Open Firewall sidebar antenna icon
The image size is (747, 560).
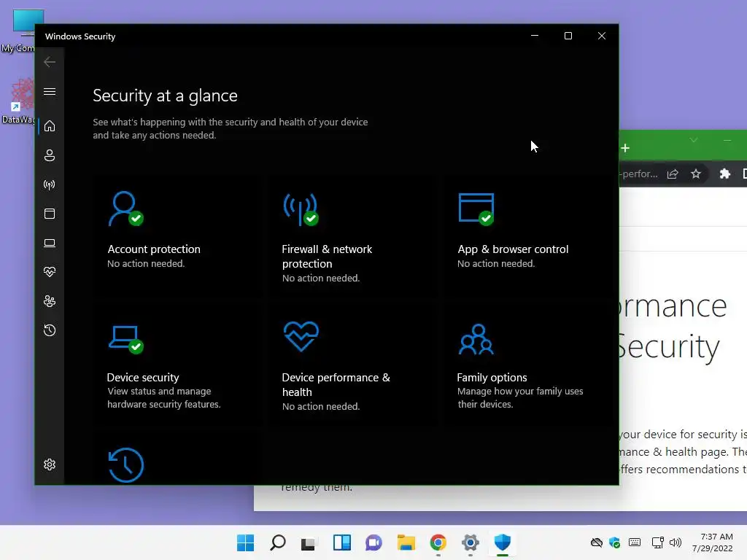coord(50,184)
